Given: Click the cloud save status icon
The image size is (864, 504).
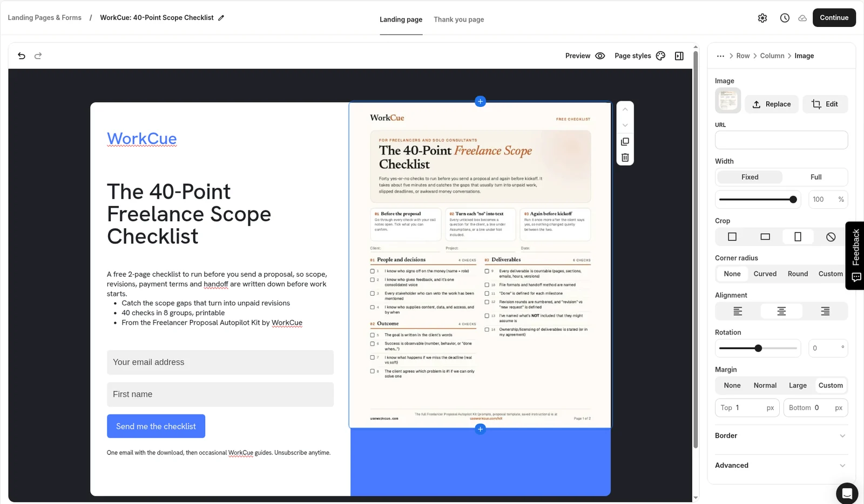Looking at the screenshot, I should pos(802,18).
